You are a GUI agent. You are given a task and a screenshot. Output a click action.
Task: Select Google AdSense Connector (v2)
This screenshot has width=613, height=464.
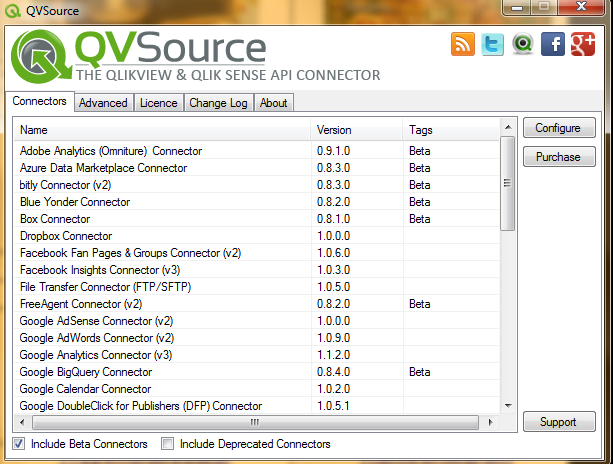(257, 321)
